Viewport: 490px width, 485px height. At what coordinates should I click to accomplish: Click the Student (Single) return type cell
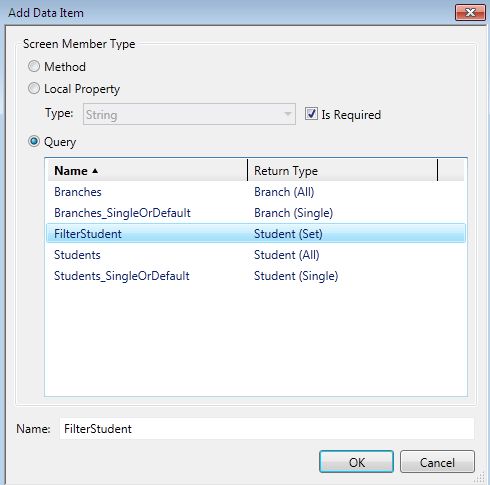[296, 276]
